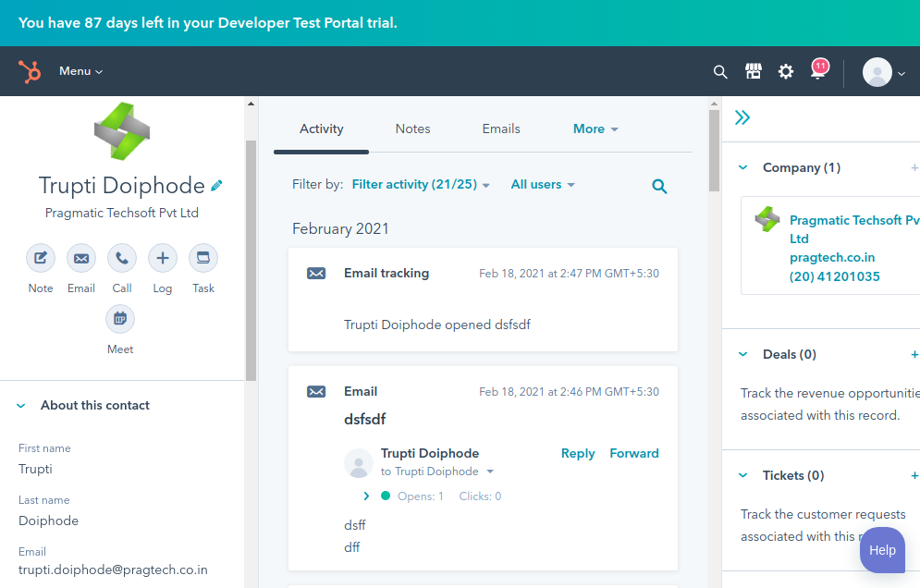The width and height of the screenshot is (920, 588).
Task: Create a Note with the note icon
Action: [41, 258]
